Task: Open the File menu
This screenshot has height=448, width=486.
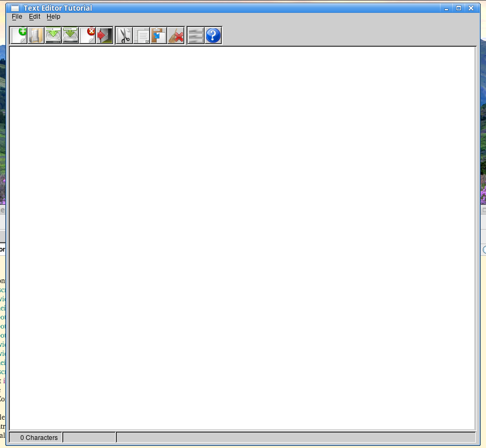Action: click(x=17, y=17)
